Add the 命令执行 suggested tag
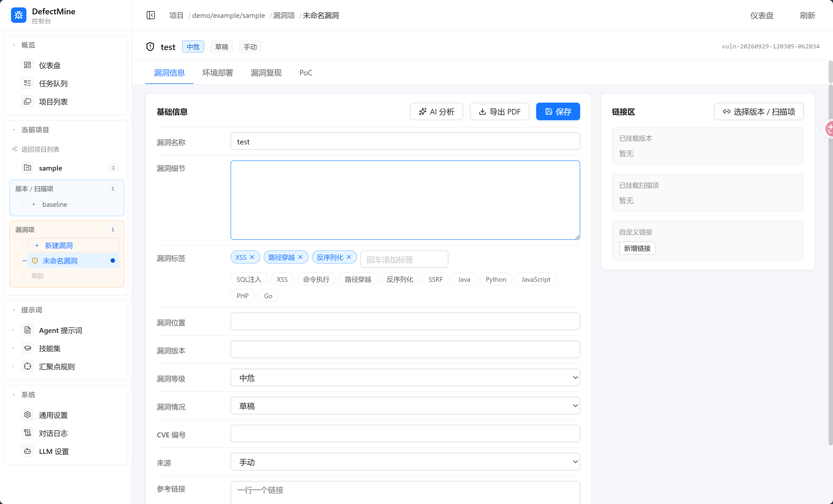Viewport: 833px width, 504px height. coord(316,279)
